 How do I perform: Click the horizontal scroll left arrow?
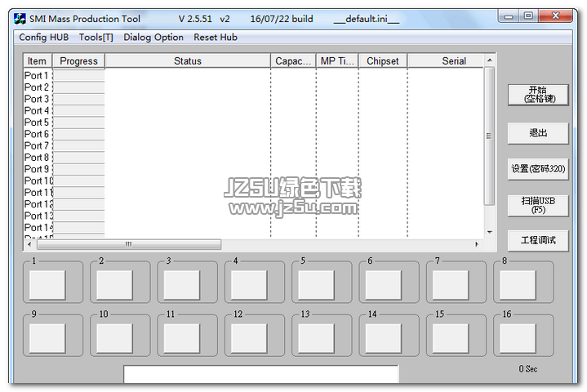click(29, 244)
